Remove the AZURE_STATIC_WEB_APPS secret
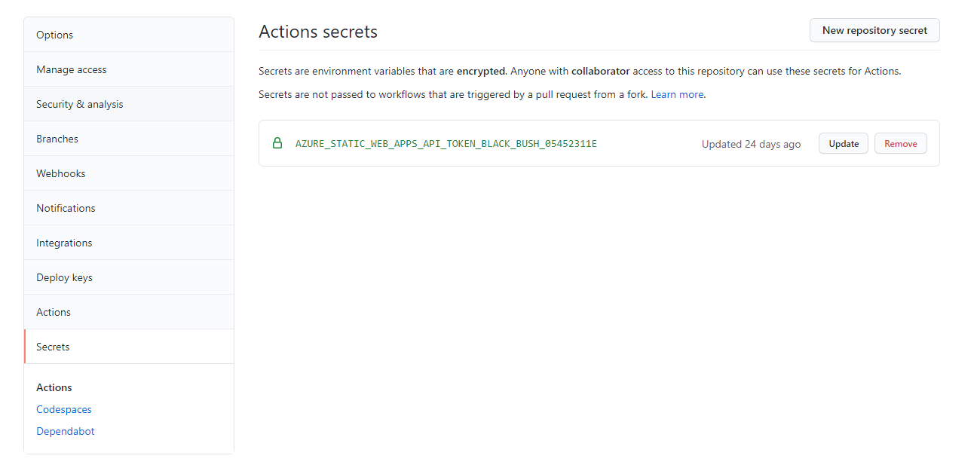The width and height of the screenshot is (980, 474). pyautogui.click(x=900, y=143)
